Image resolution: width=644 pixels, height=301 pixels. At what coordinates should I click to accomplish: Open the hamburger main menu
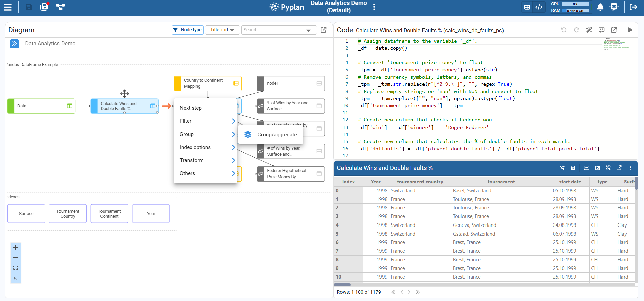tap(7, 7)
